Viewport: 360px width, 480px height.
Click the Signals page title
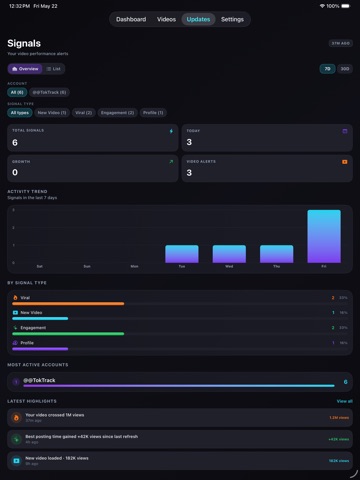point(24,43)
